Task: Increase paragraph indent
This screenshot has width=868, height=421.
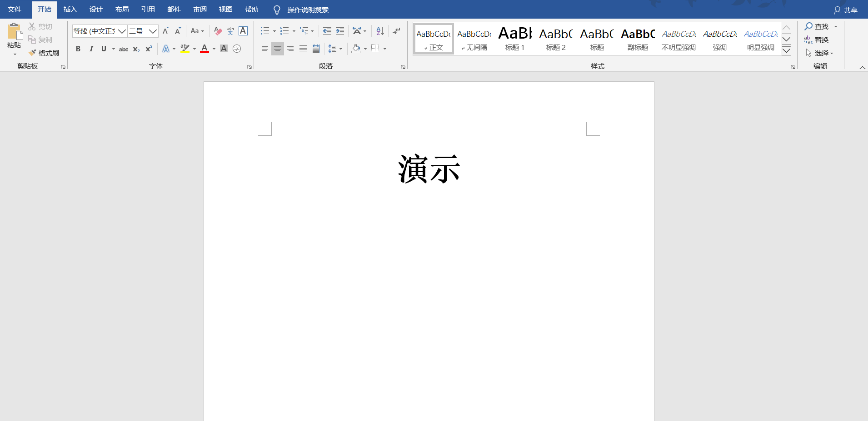Action: click(x=340, y=31)
